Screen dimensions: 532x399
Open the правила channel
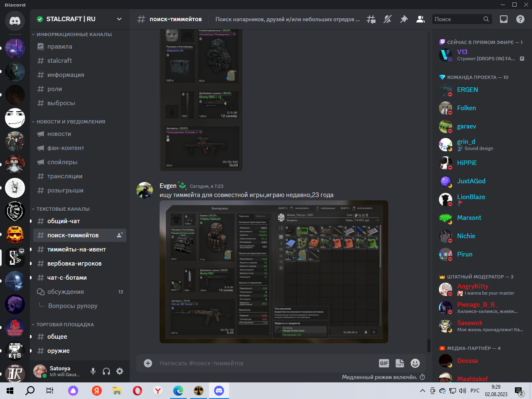point(80,47)
